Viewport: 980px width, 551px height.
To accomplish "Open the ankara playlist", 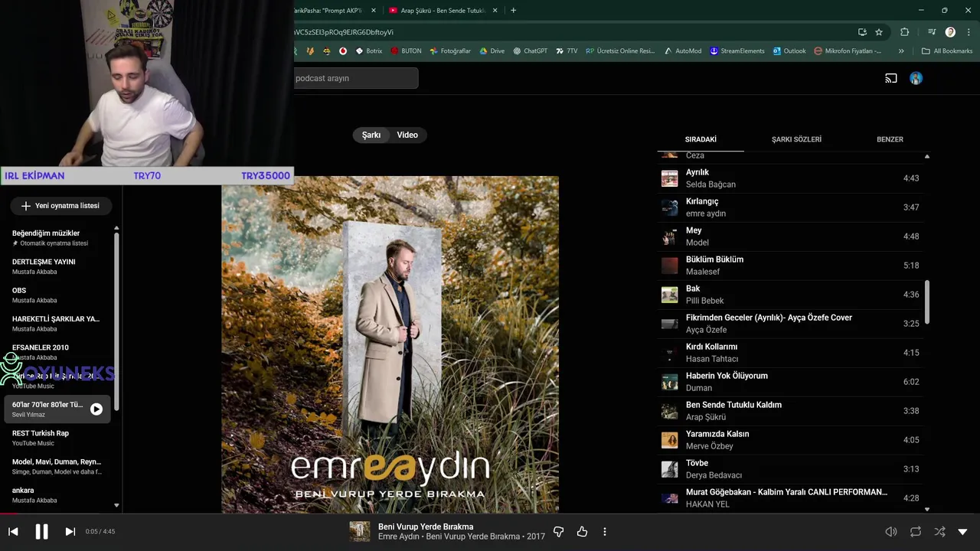I will 57,495.
